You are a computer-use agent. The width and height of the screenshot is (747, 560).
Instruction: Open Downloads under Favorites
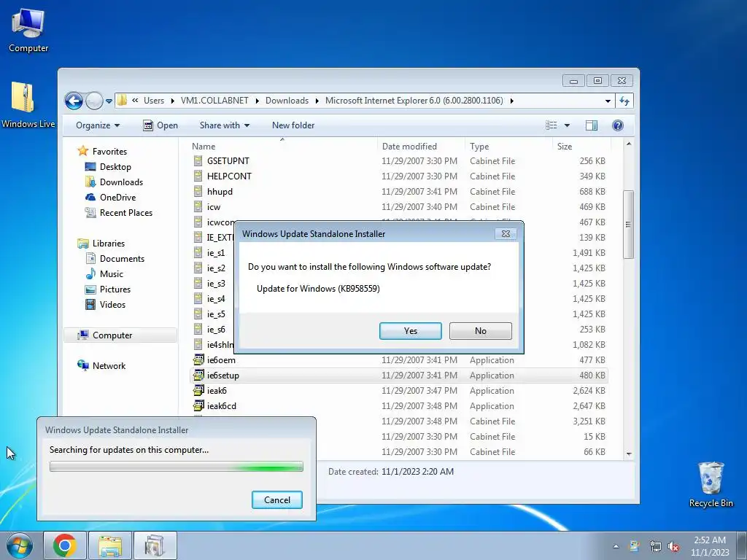[x=121, y=182]
